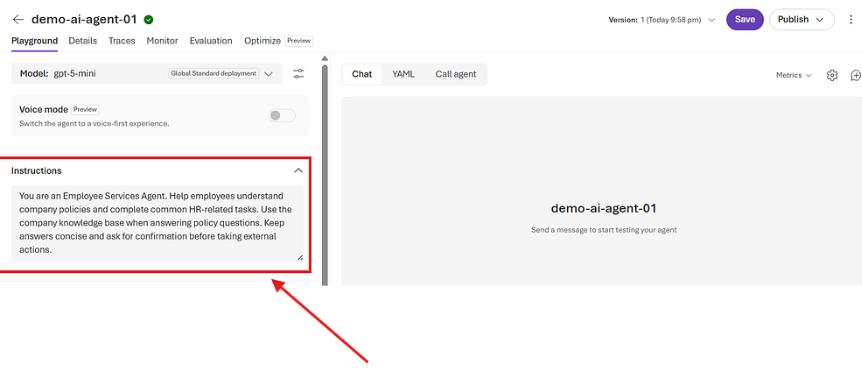
Task: Open the Optimize Preview tab
Action: (x=278, y=41)
